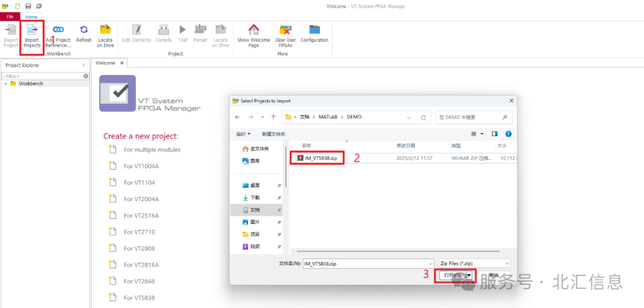This screenshot has width=644, height=308.
Task: Create project For VT2004A
Action: (141, 199)
